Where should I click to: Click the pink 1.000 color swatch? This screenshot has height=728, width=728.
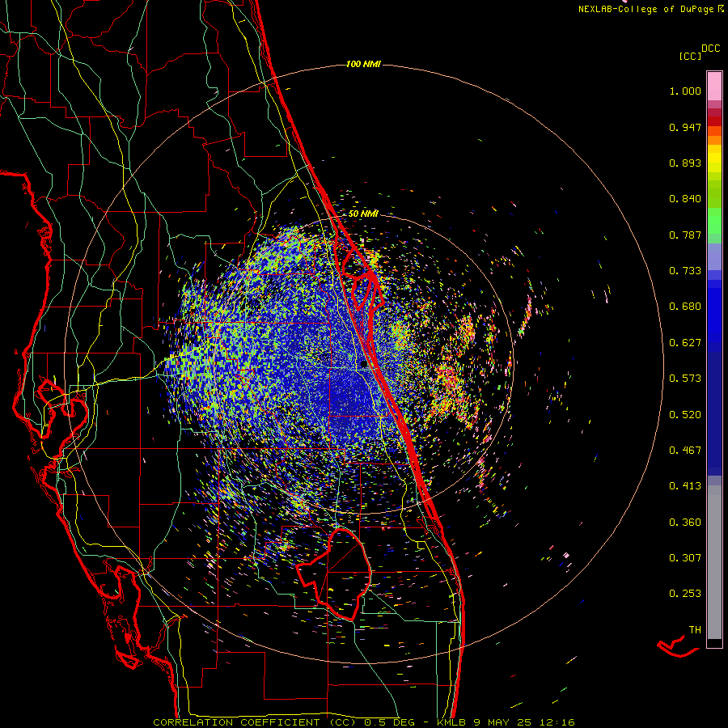(x=714, y=87)
